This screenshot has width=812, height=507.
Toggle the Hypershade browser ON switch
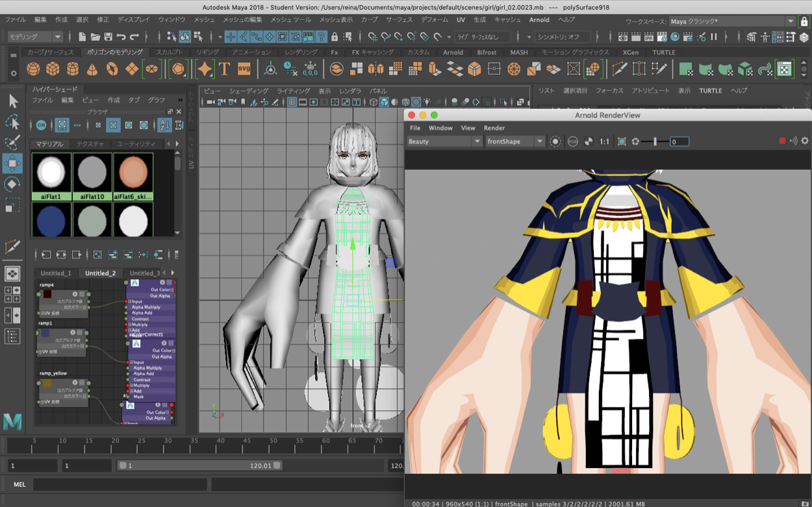(41, 125)
